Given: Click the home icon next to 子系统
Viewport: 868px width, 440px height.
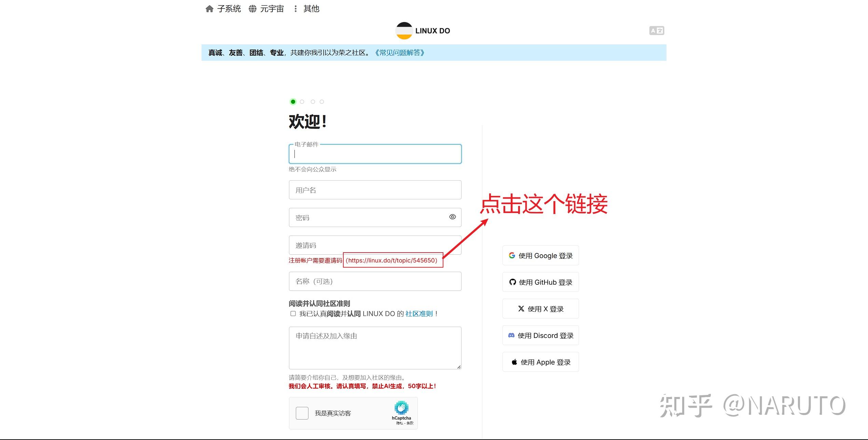Looking at the screenshot, I should [209, 9].
